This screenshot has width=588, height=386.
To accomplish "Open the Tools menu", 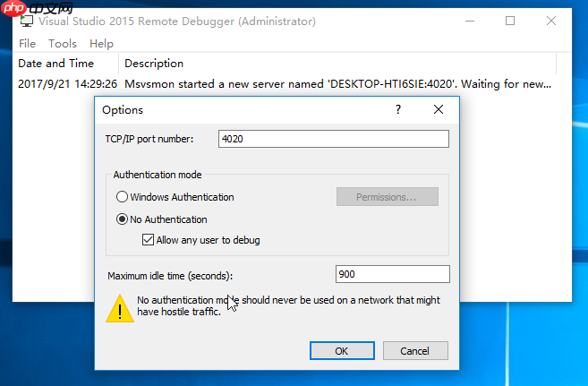I will tap(63, 44).
